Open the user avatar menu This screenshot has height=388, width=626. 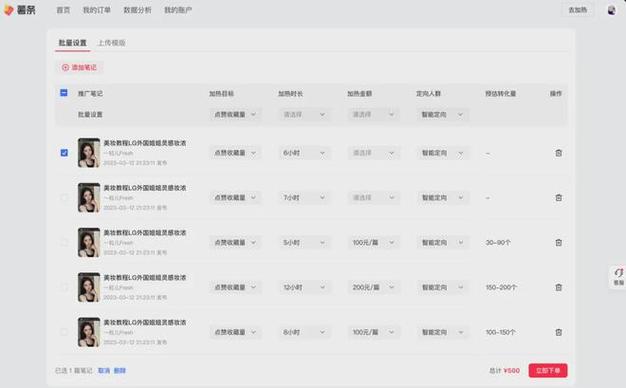click(611, 10)
